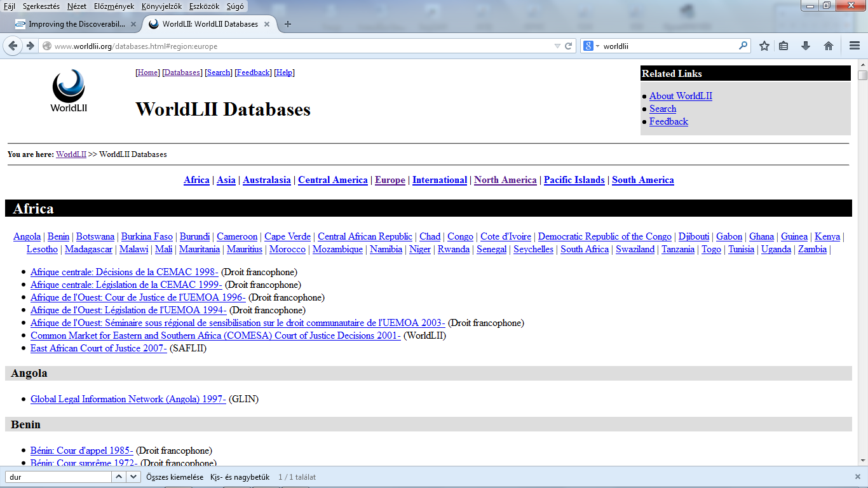Screen dimensions: 868x488
Task: Bookmark this page with the star icon
Action: tap(764, 46)
